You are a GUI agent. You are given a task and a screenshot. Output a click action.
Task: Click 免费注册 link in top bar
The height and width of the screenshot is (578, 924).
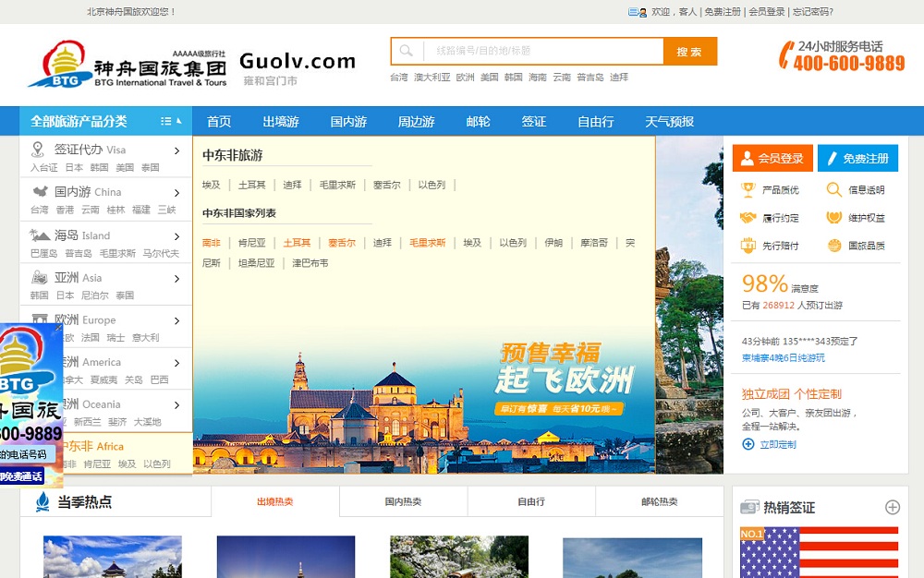coord(723,12)
